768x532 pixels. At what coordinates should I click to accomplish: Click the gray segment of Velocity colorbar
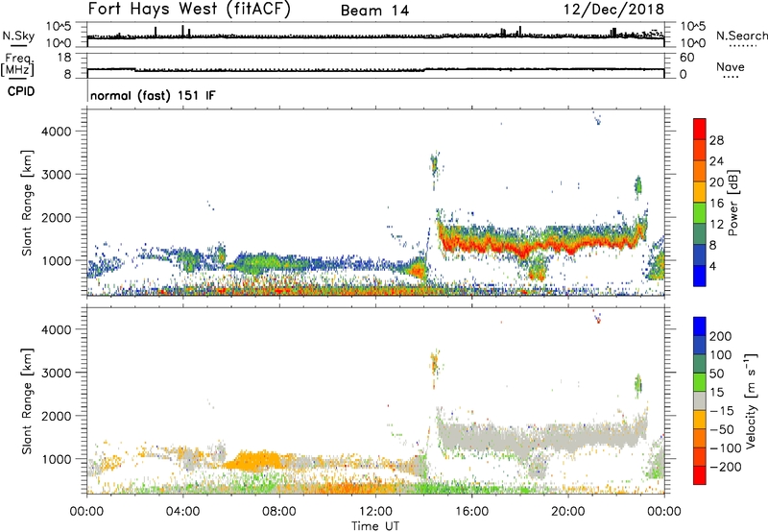[700, 401]
